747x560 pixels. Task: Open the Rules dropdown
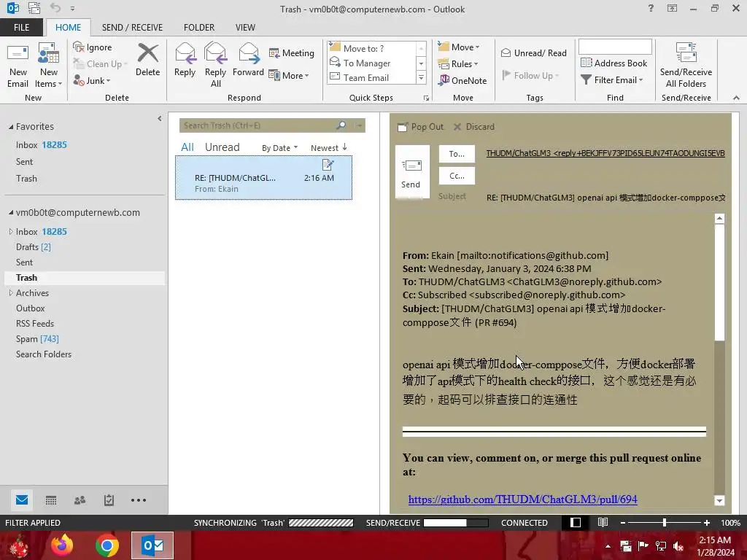(458, 63)
